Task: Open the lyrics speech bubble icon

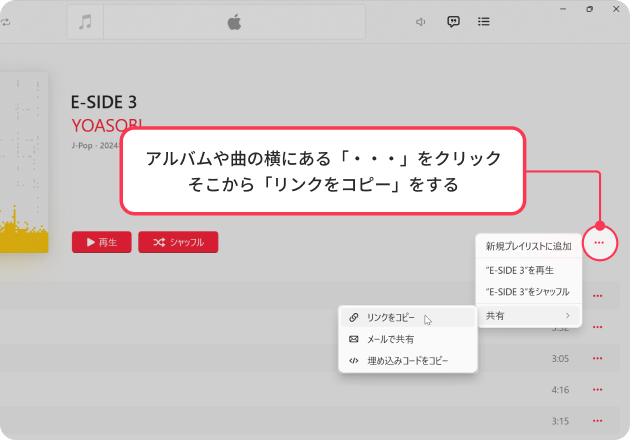Action: (x=453, y=21)
